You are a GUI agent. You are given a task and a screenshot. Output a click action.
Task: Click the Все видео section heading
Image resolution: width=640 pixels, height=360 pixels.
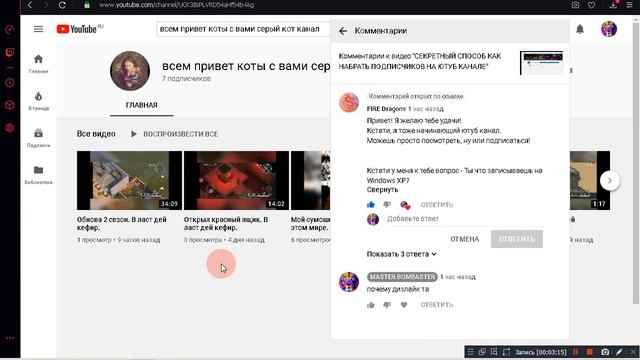[96, 134]
